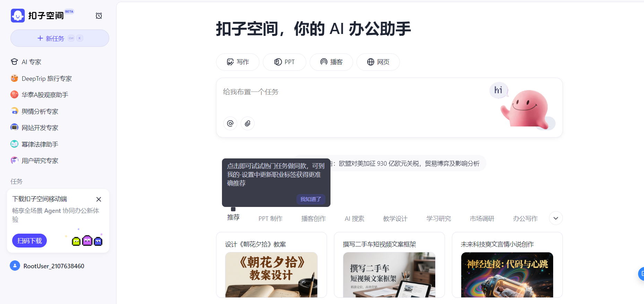644x304 pixels.
Task: Open 华泰A股观察助手 expert
Action: tap(45, 95)
